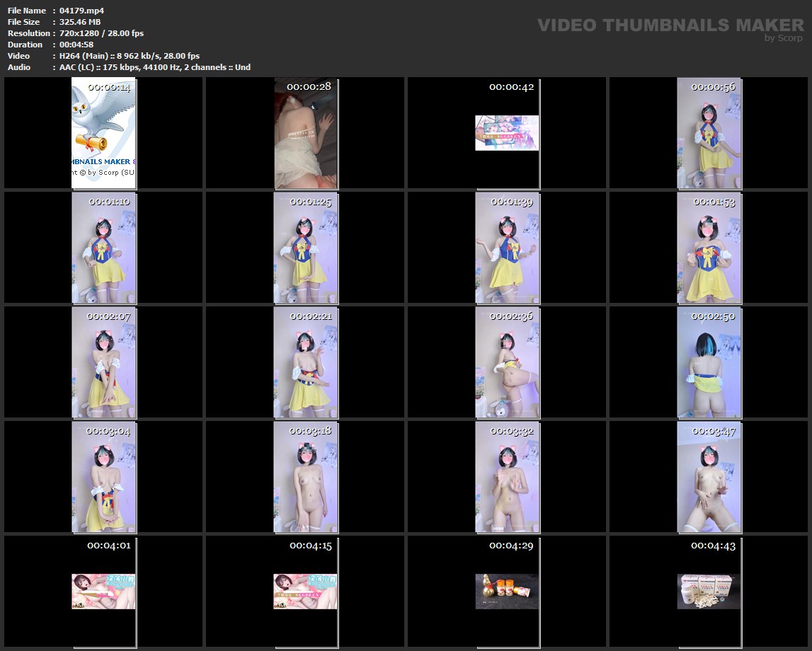
Task: Click the "by Scorp" credit text
Action: [x=783, y=38]
